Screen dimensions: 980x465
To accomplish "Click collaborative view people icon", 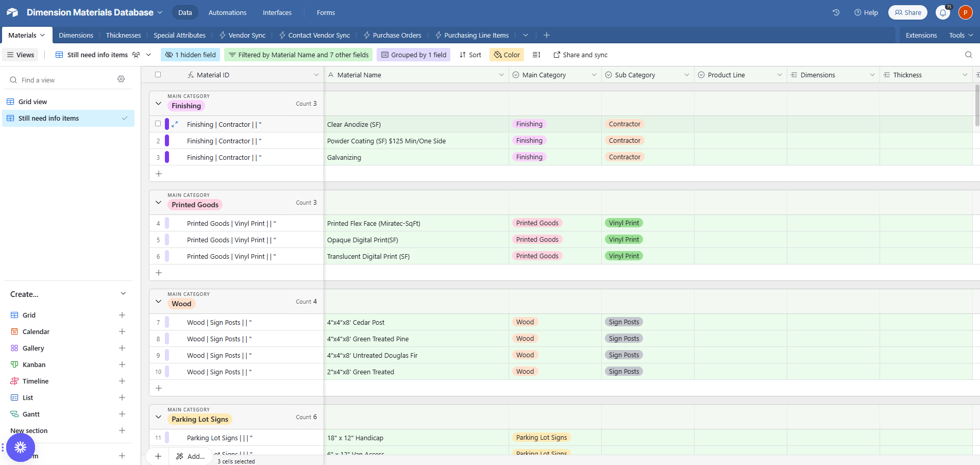I will coord(136,55).
